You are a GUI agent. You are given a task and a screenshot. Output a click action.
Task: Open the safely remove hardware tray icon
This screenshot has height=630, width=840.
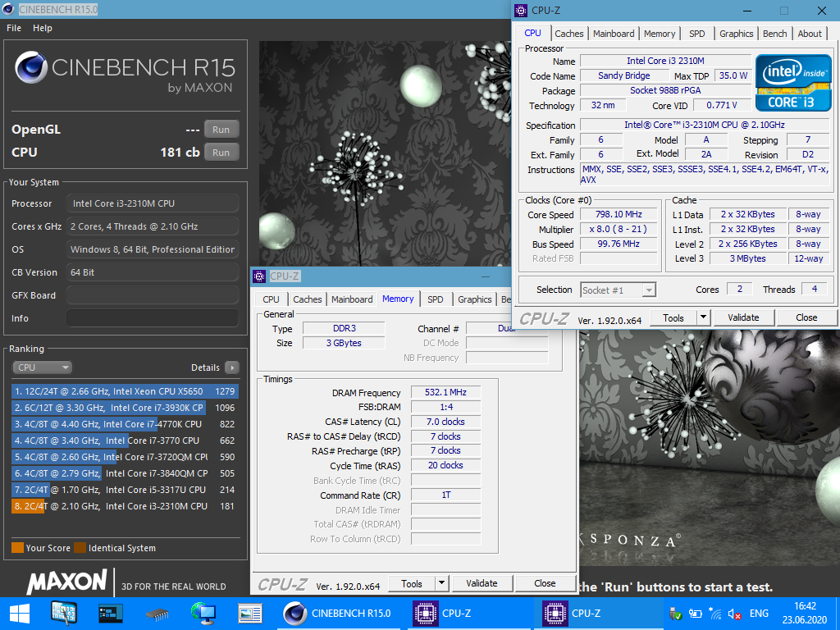(x=676, y=614)
